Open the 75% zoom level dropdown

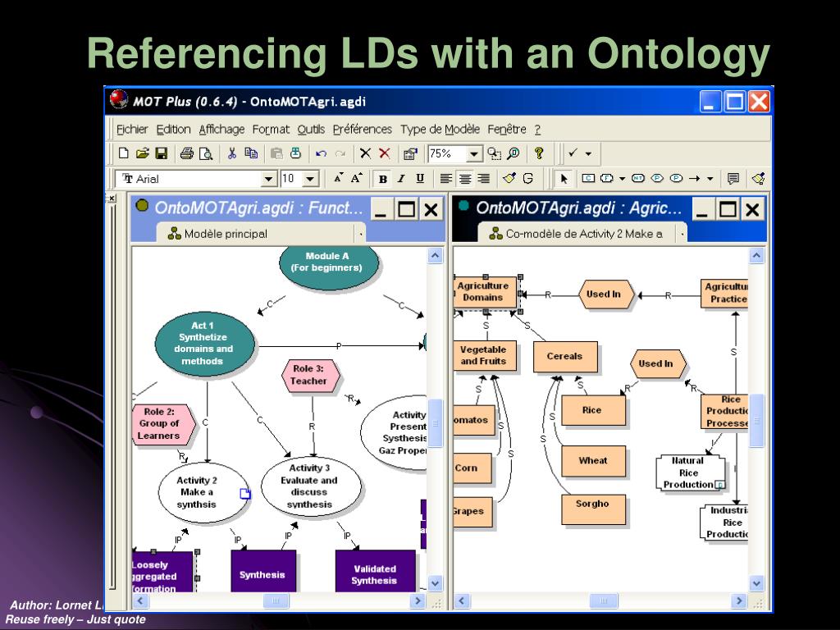click(x=474, y=154)
